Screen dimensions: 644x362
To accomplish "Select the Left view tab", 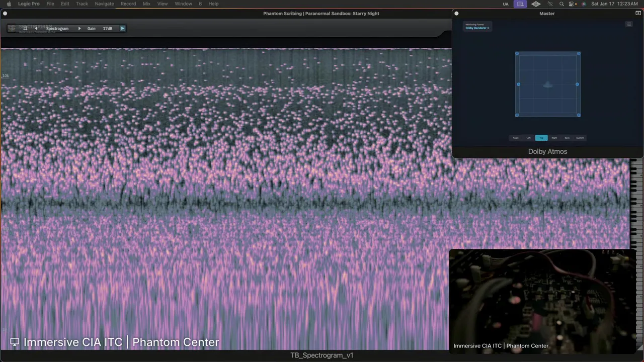I will pos(528,138).
